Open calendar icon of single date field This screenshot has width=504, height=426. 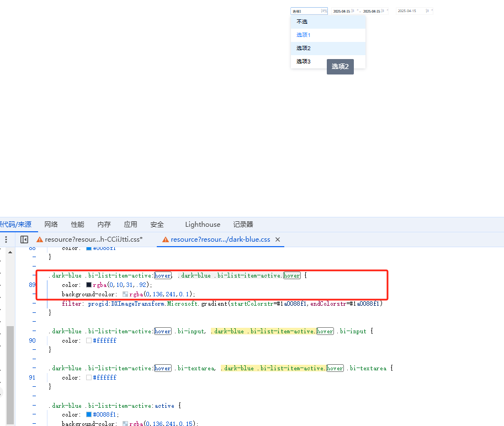[427, 11]
